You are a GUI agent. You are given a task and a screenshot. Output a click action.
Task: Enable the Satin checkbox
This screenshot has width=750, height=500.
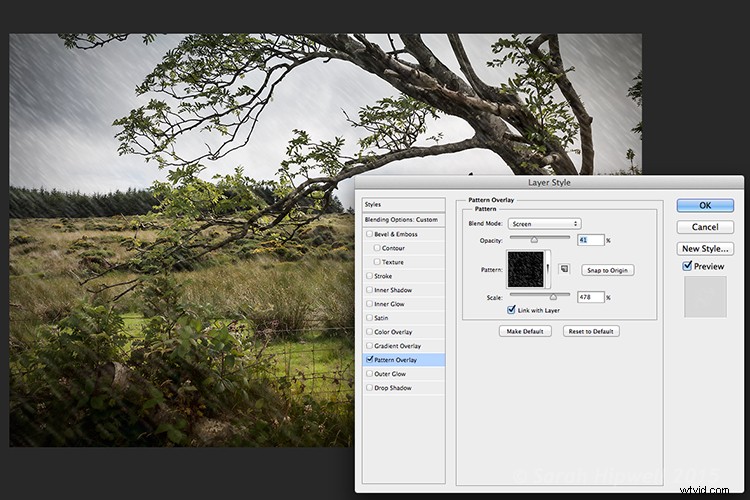click(x=369, y=317)
